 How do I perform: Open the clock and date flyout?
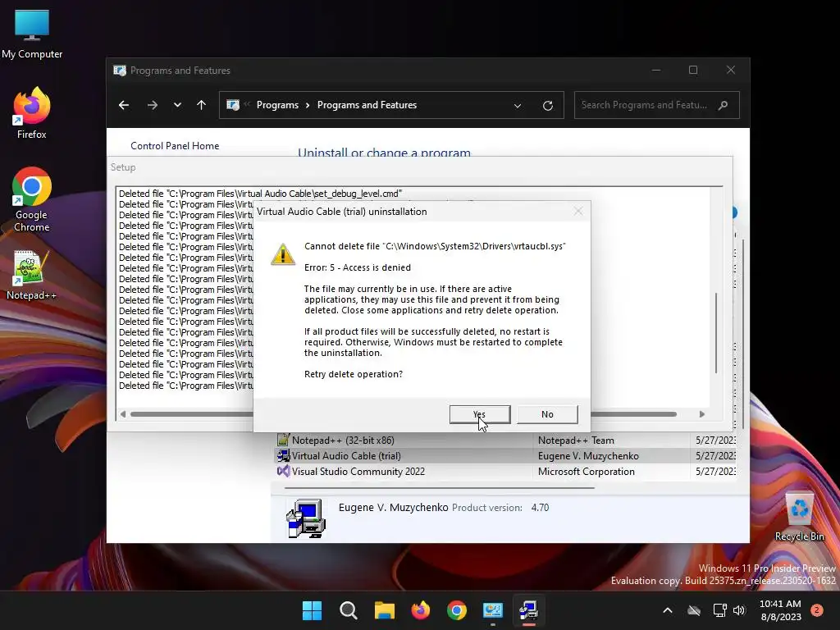point(780,610)
